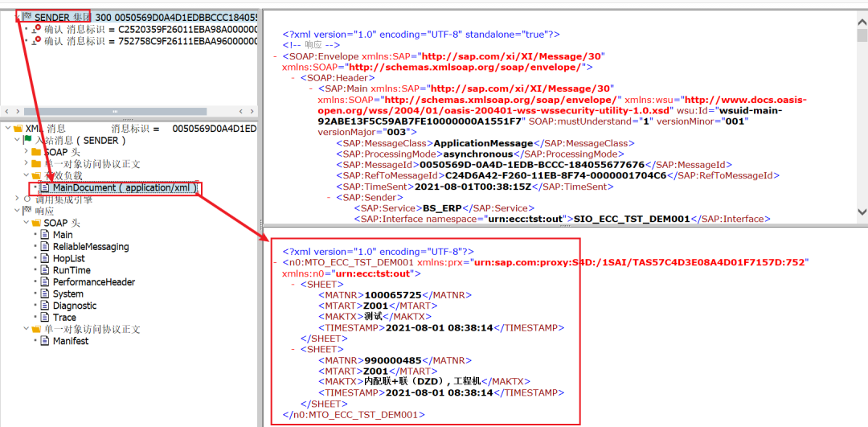This screenshot has height=427, width=868.
Task: Click the document icon beside RunTime
Action: click(45, 270)
